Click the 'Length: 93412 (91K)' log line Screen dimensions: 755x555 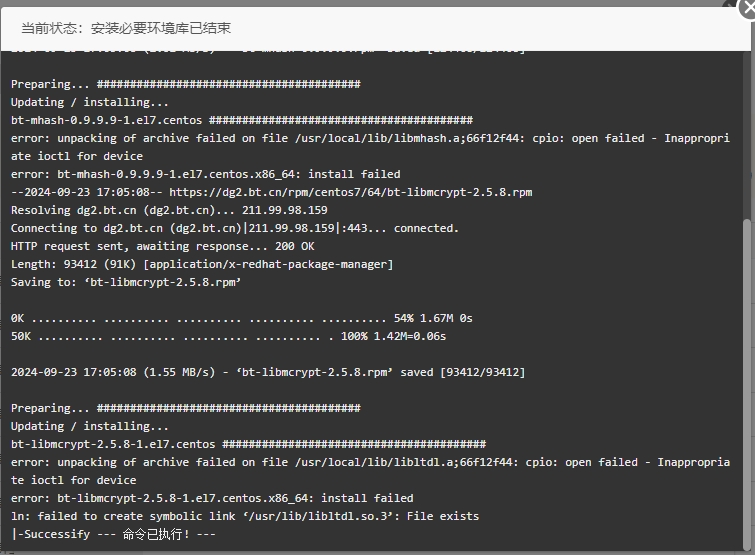(x=202, y=264)
